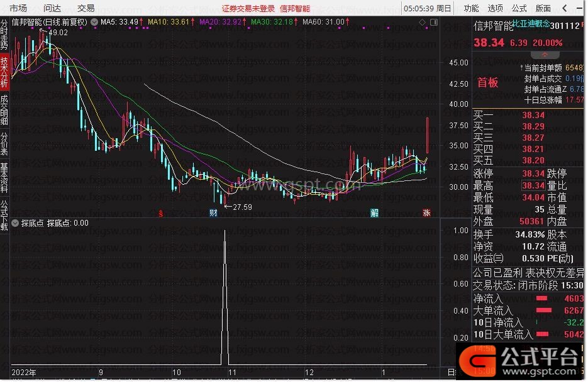
Task: Open the 功能 menu
Action: (471, 8)
